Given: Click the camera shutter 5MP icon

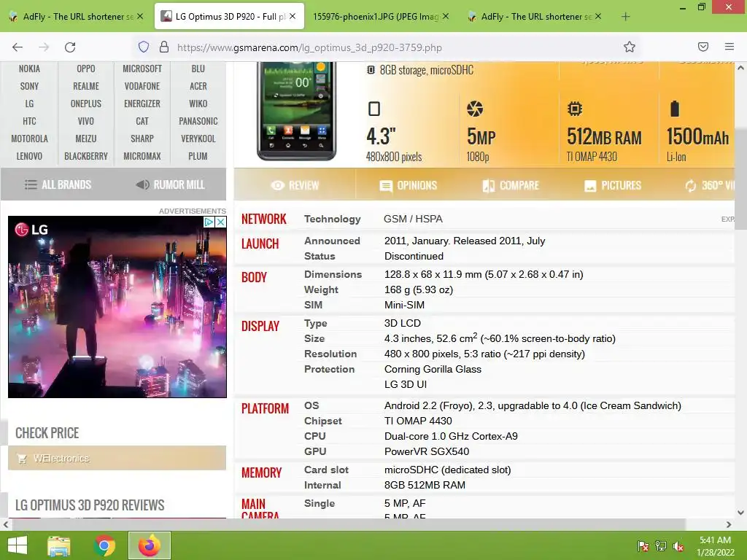Looking at the screenshot, I should [474, 109].
